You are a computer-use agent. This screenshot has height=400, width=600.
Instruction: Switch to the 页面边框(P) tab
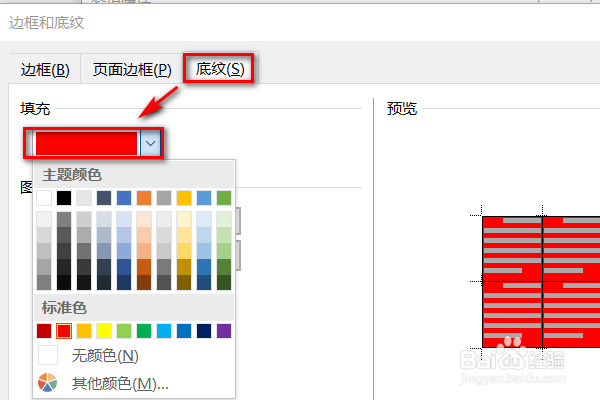tap(132, 70)
